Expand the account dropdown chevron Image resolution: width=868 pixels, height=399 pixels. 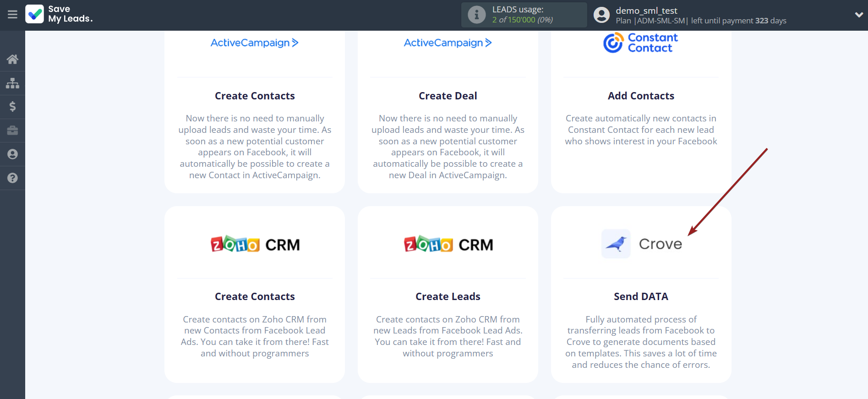pyautogui.click(x=859, y=15)
